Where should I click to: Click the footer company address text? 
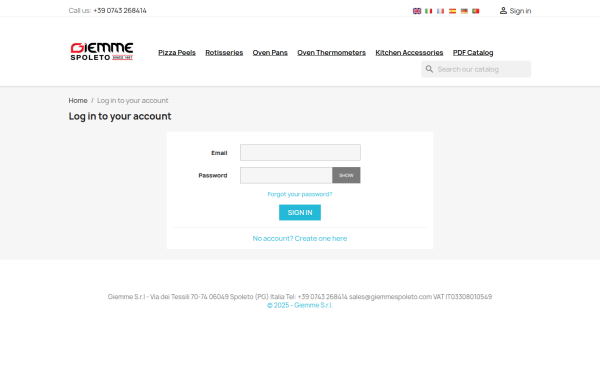click(300, 297)
